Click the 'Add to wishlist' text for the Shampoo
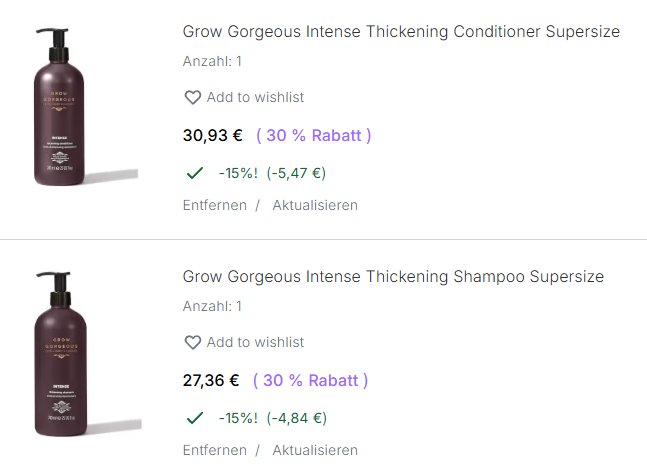The height and width of the screenshot is (476, 647). coord(255,343)
